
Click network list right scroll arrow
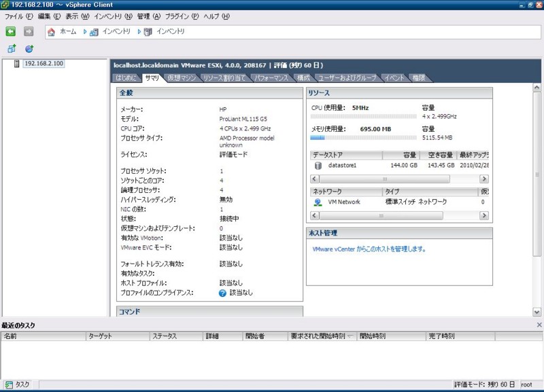click(x=484, y=215)
